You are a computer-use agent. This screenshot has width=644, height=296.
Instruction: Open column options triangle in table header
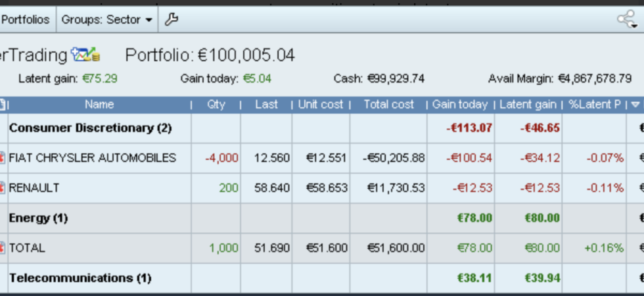click(635, 105)
